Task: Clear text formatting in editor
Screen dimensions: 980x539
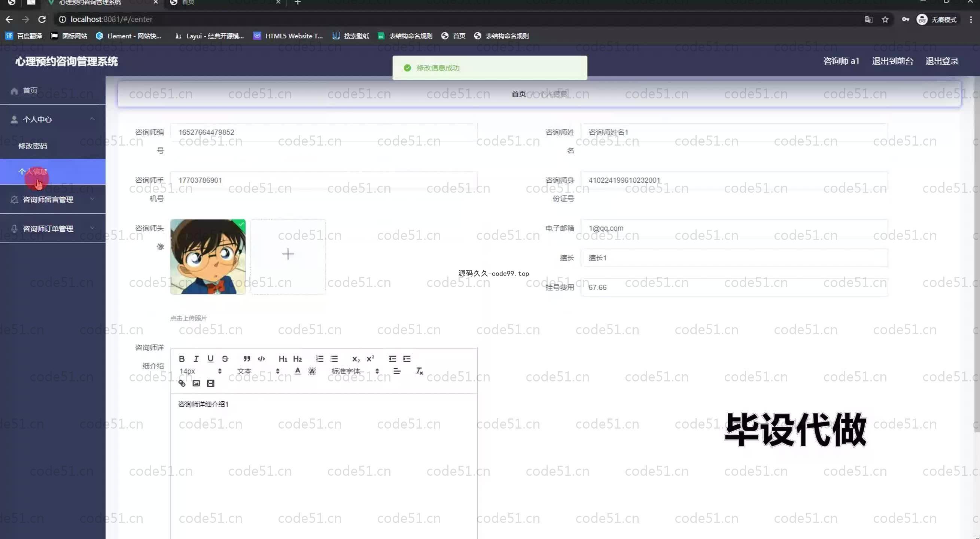Action: tap(419, 371)
